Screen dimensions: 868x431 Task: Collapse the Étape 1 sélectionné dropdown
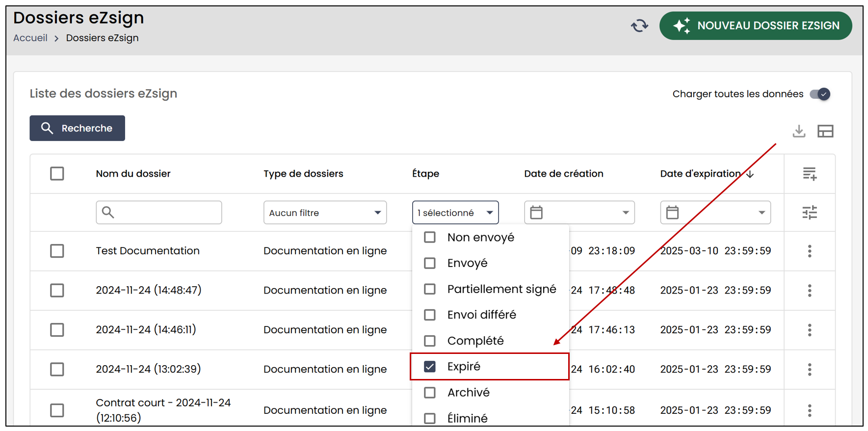click(455, 213)
